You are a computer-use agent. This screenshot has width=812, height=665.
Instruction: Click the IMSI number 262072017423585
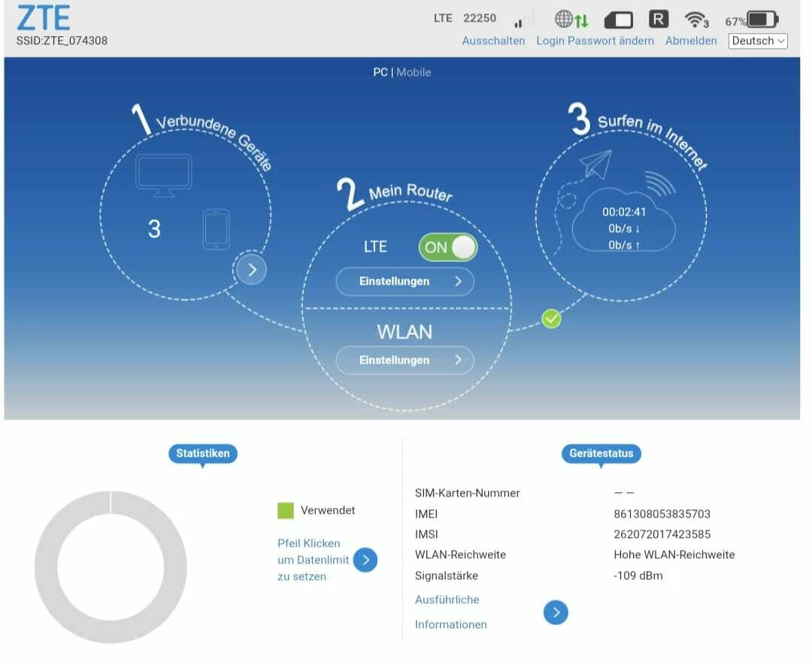pyautogui.click(x=662, y=534)
